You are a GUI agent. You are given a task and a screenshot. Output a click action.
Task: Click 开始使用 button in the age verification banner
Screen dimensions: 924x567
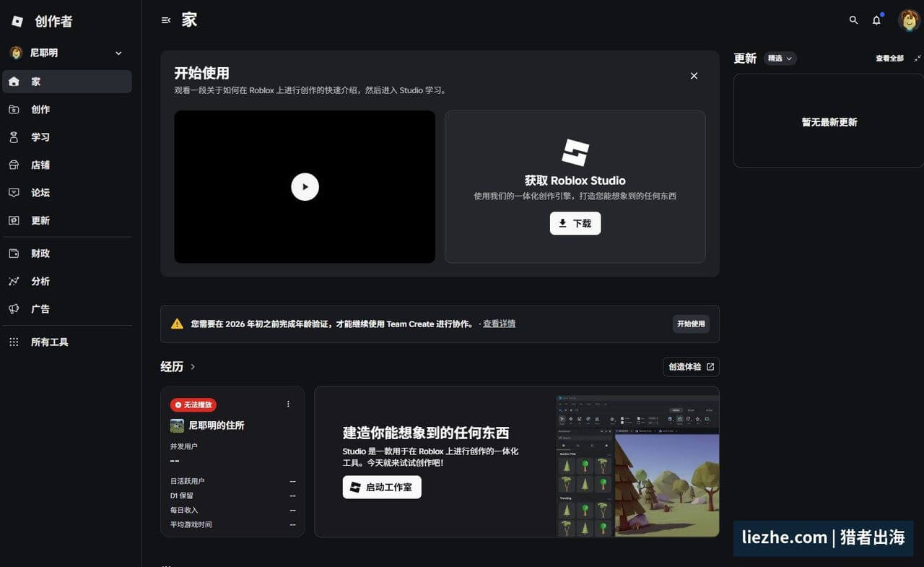691,324
